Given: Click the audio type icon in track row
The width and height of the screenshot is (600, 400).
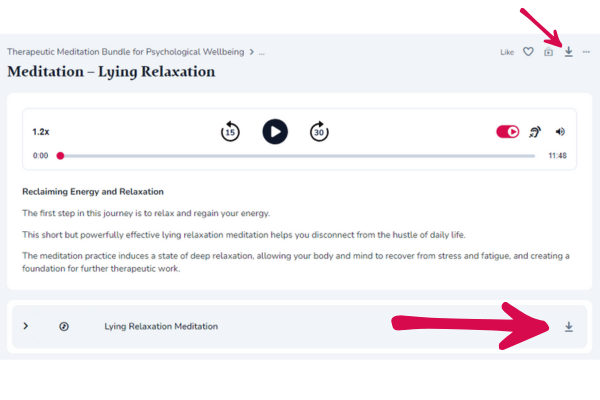Looking at the screenshot, I should [64, 326].
